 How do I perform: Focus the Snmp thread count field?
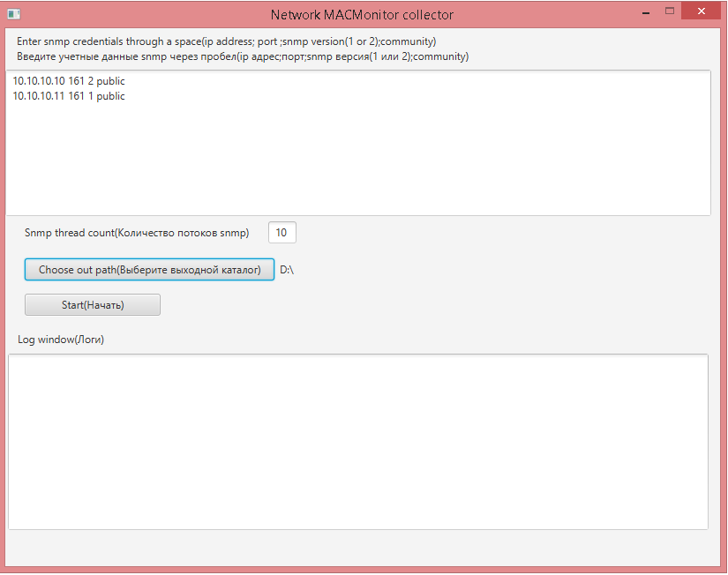click(281, 233)
